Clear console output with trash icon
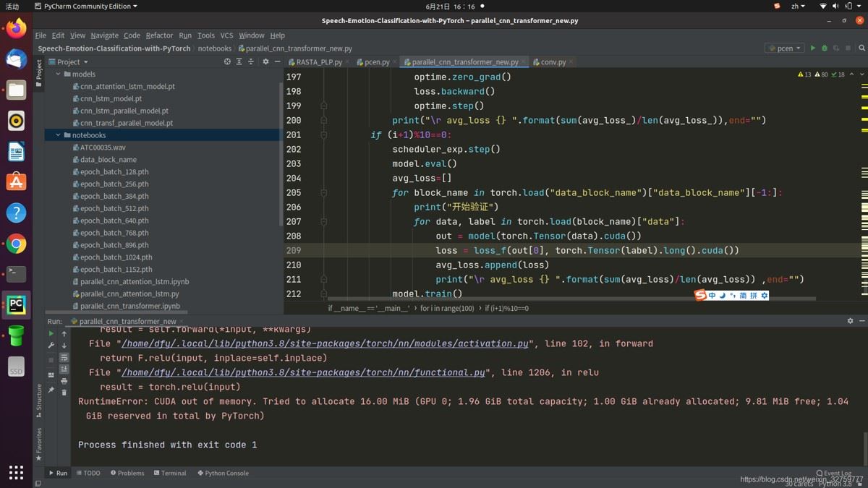This screenshot has height=488, width=868. 64,393
